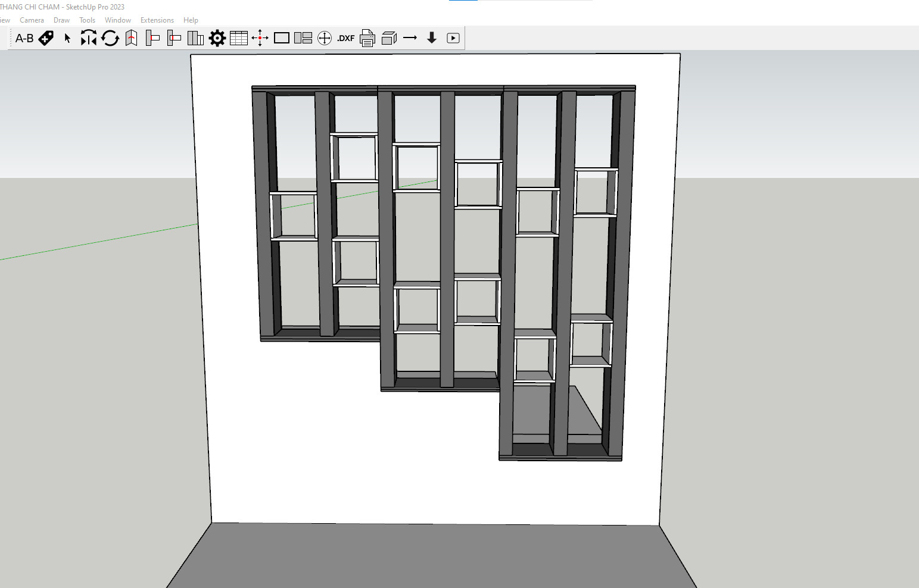Open the Camera menu
This screenshot has width=919, height=588.
32,20
